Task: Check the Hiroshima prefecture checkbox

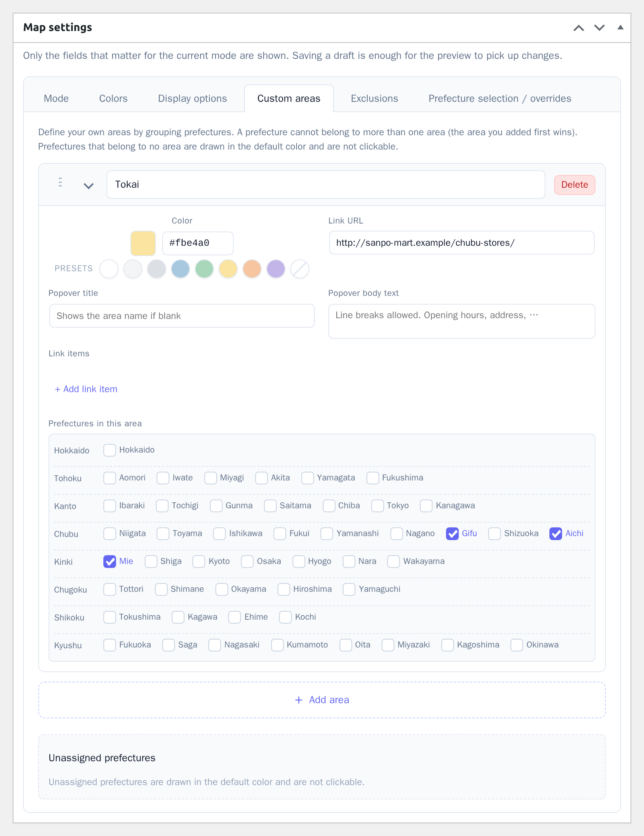Action: click(x=284, y=589)
